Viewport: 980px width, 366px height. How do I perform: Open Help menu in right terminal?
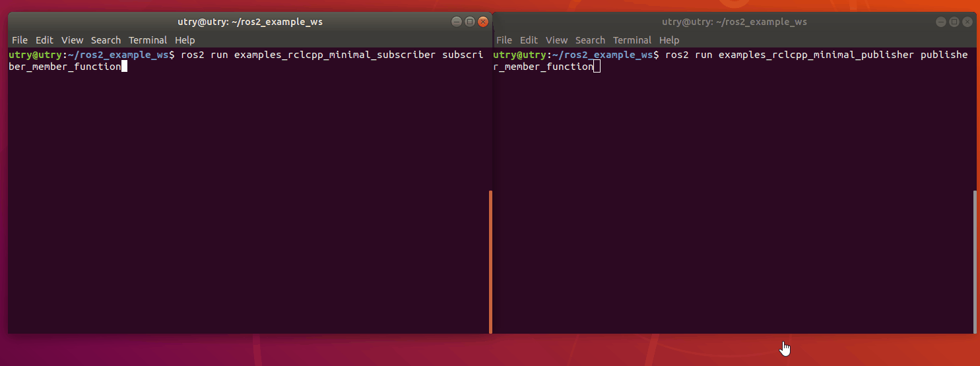669,40
